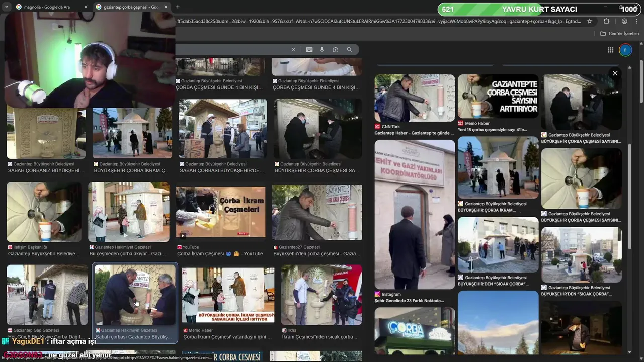The height and width of the screenshot is (362, 644).
Task: Switch to the gaziantep çorba çeşmesi tab
Action: (132, 7)
